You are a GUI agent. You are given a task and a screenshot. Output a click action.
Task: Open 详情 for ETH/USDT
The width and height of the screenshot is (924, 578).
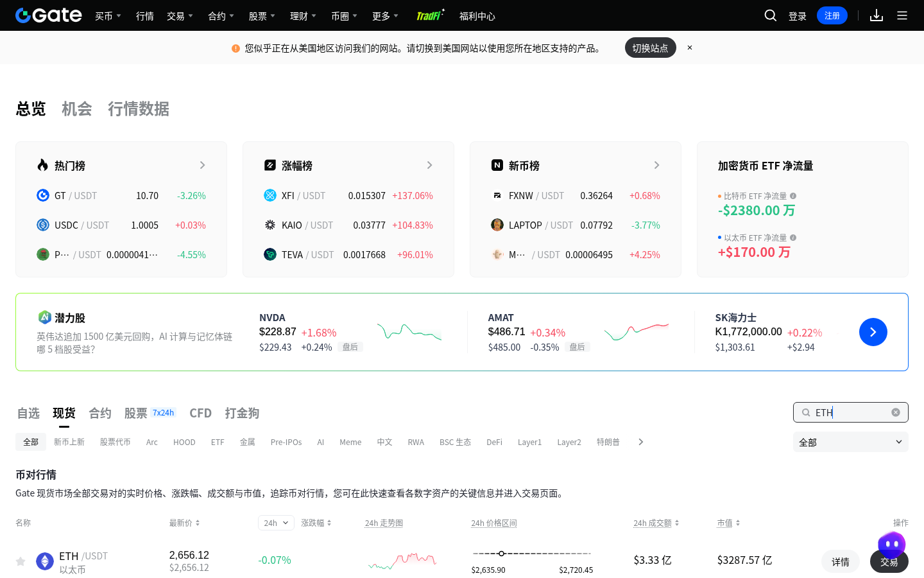click(x=841, y=561)
